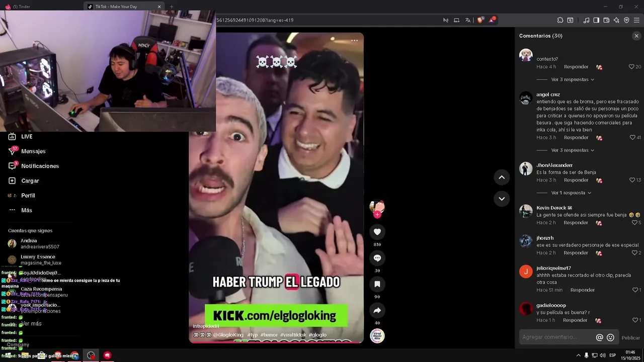The image size is (644, 362).
Task: Close the Comentarios panel
Action: tap(636, 36)
